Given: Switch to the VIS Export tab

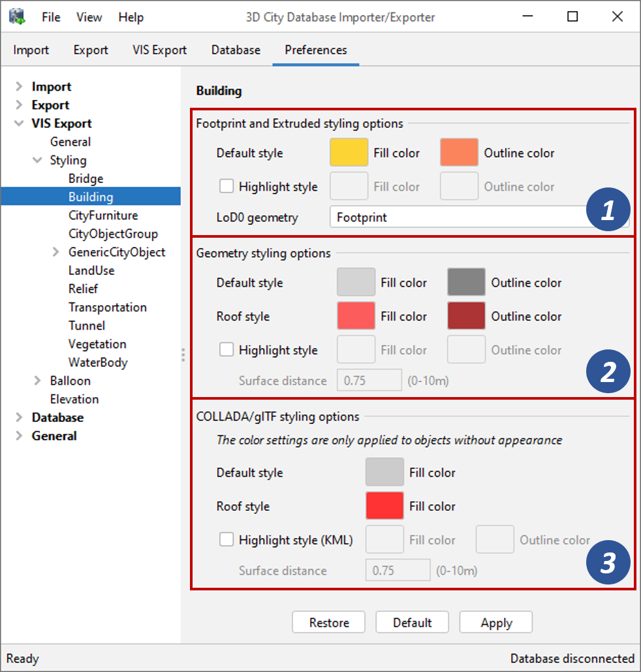Looking at the screenshot, I should click(160, 50).
